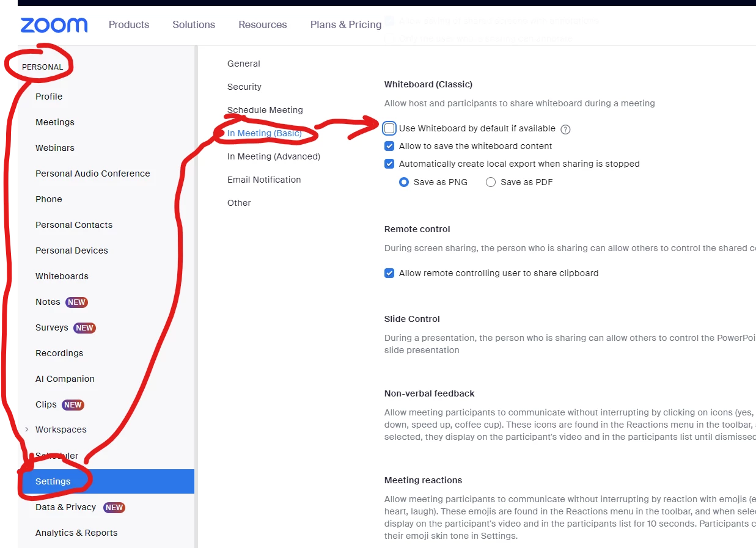Expand the Workspaces sidebar section
Image resolution: width=756 pixels, height=548 pixels.
click(27, 429)
